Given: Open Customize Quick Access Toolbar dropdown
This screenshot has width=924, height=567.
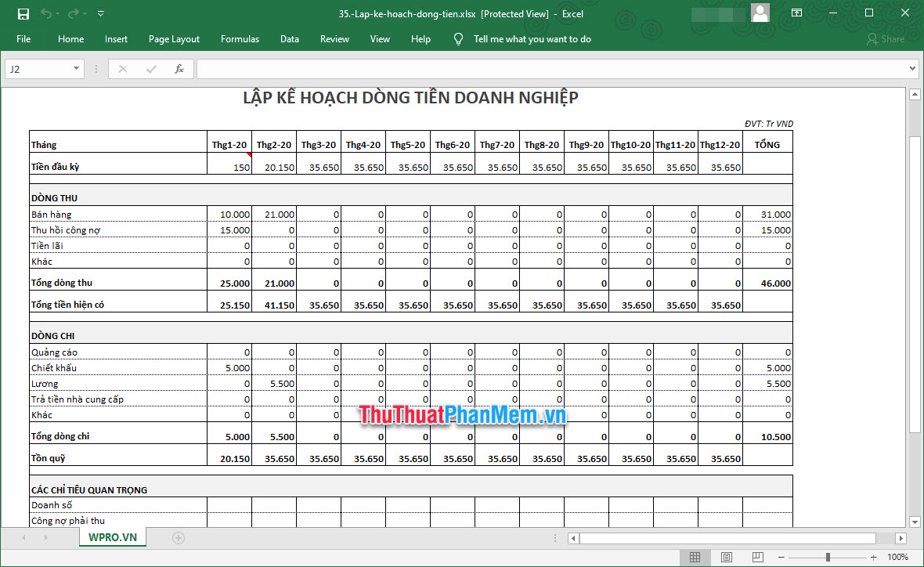Looking at the screenshot, I should (x=100, y=13).
